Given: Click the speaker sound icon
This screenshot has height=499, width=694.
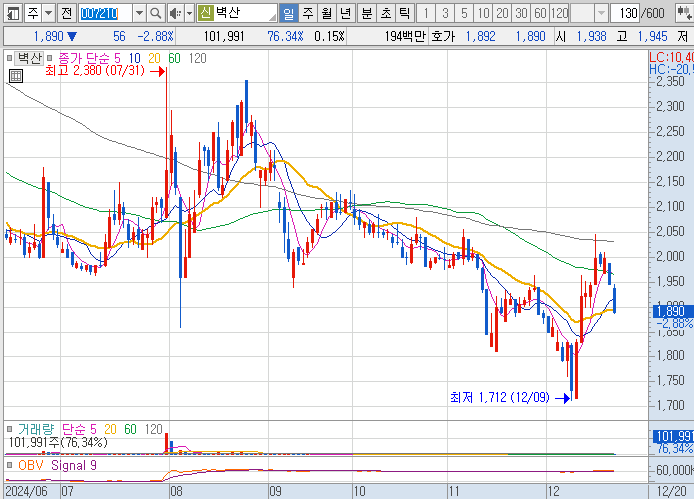Looking at the screenshot, I should tap(176, 14).
